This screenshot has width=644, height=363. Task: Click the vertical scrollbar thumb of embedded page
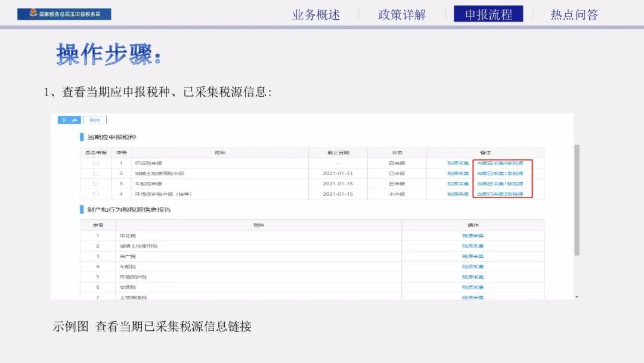(577, 200)
